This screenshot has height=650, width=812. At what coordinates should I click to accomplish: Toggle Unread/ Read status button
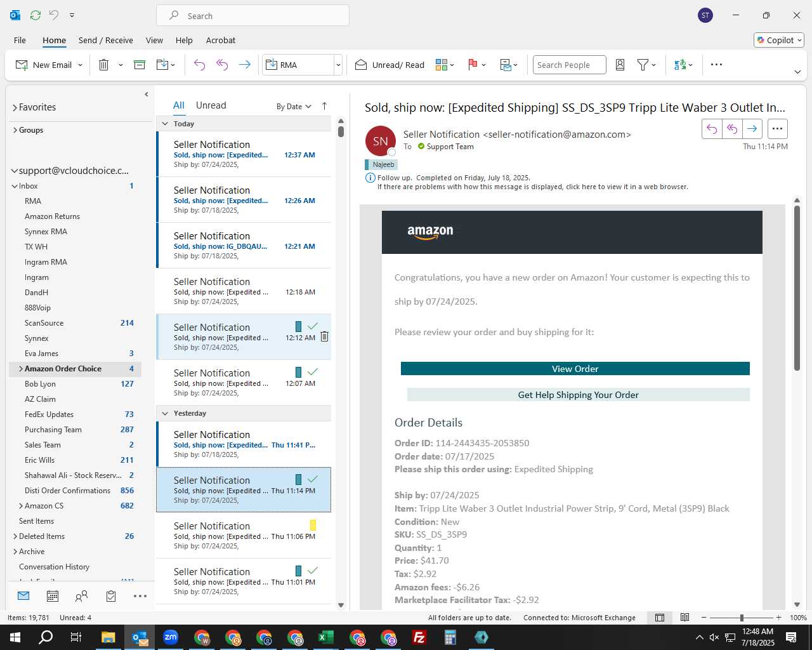390,65
